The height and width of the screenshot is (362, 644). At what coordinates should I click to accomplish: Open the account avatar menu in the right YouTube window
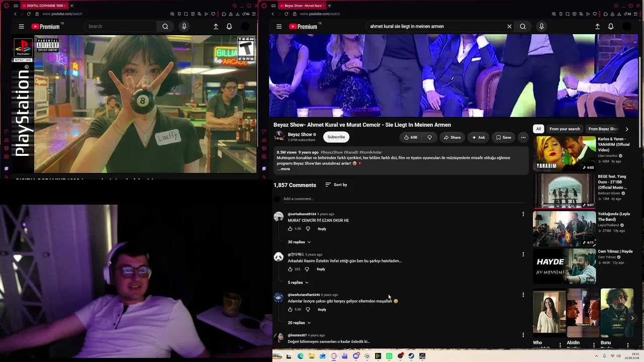tap(627, 27)
